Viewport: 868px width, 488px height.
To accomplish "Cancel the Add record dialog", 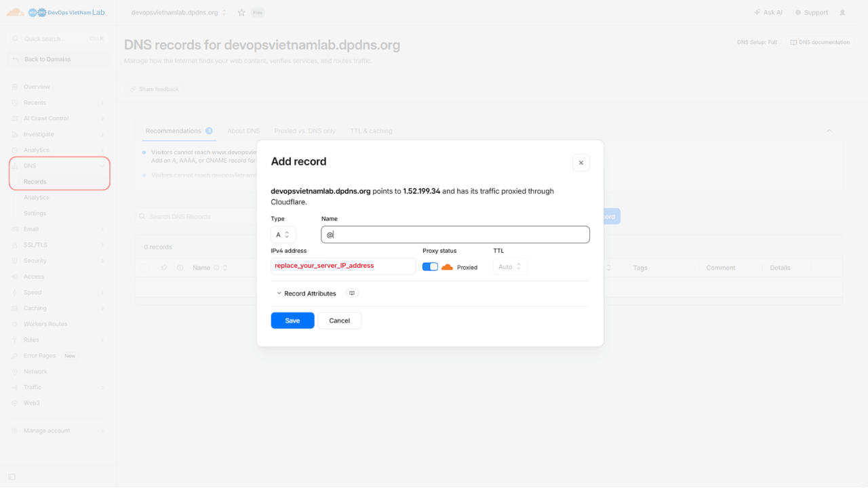I will click(x=339, y=321).
